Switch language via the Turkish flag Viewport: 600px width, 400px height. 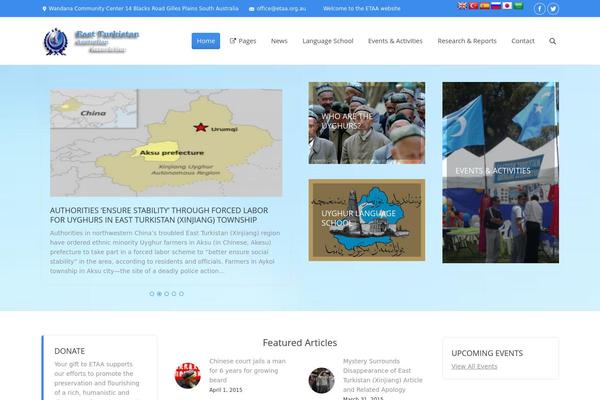pos(474,6)
